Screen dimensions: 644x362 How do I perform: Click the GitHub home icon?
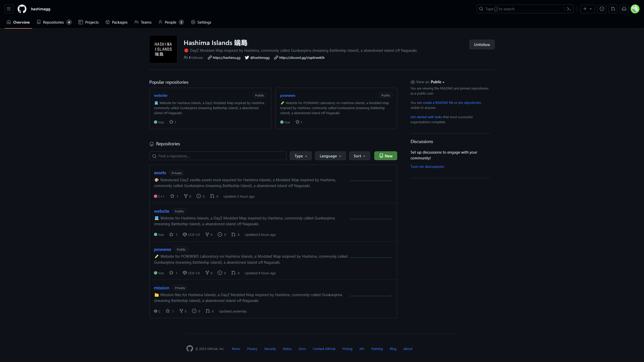21,9
